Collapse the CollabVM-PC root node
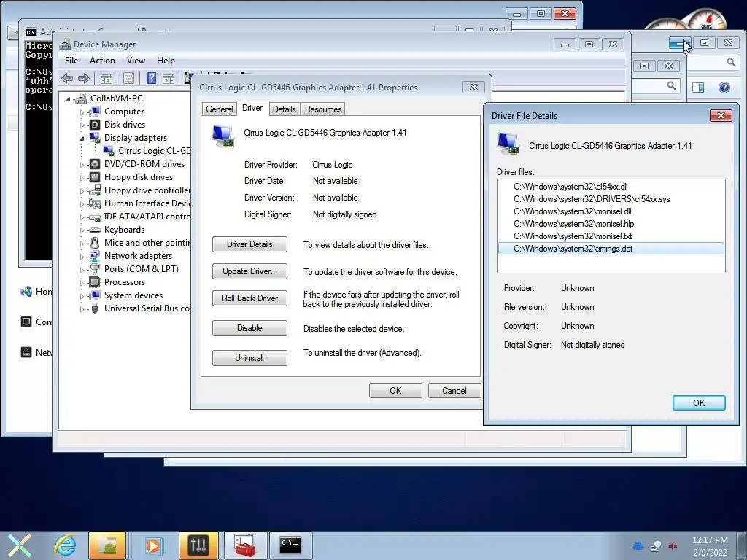Image resolution: width=747 pixels, height=560 pixels. (x=68, y=99)
